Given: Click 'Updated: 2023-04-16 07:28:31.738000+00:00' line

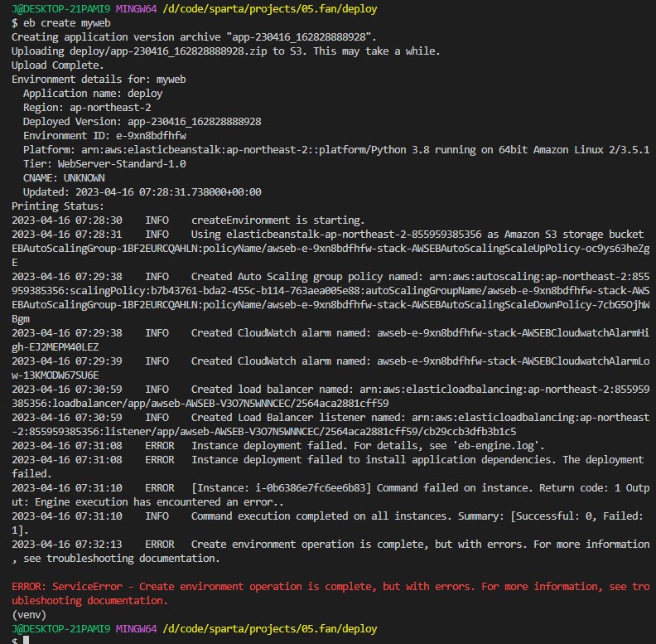Looking at the screenshot, I should [x=142, y=192].
